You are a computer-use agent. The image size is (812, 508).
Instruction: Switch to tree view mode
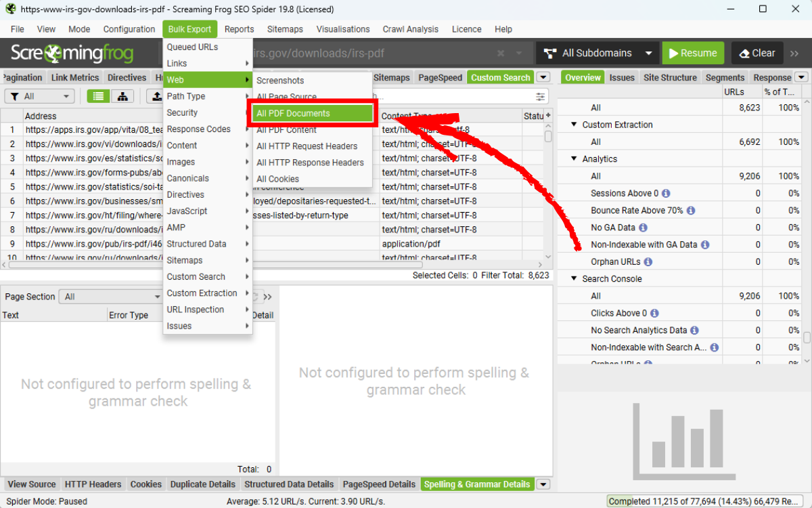[122, 97]
